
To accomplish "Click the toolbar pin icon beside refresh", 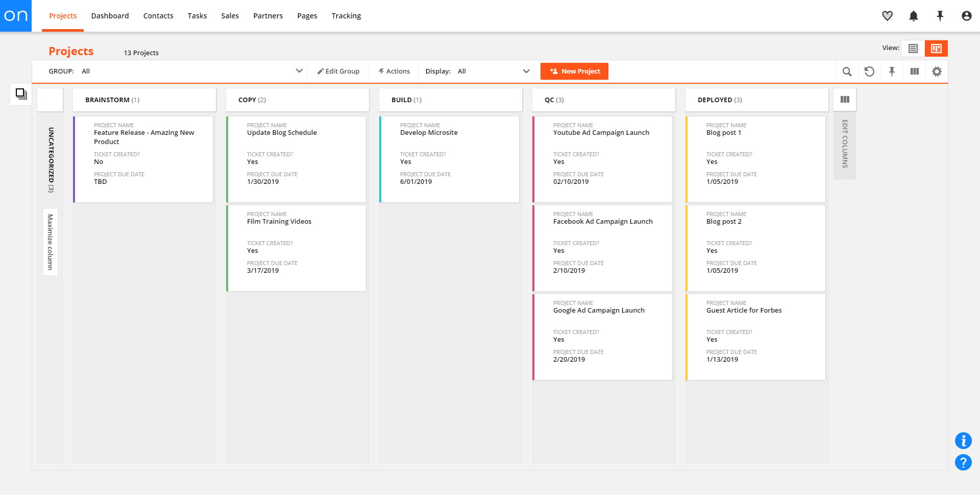I will pos(892,72).
